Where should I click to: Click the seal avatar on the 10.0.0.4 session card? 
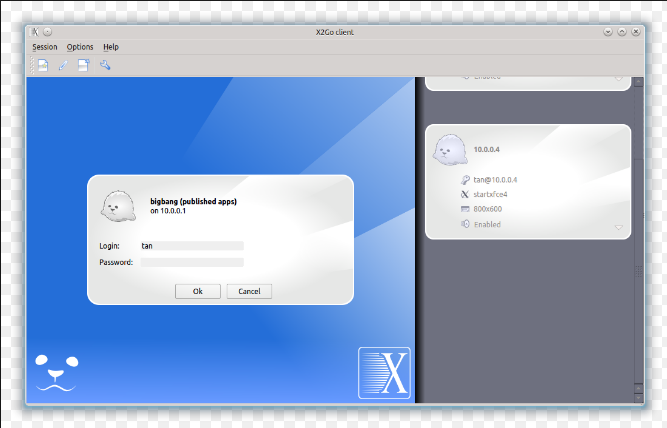tap(450, 150)
